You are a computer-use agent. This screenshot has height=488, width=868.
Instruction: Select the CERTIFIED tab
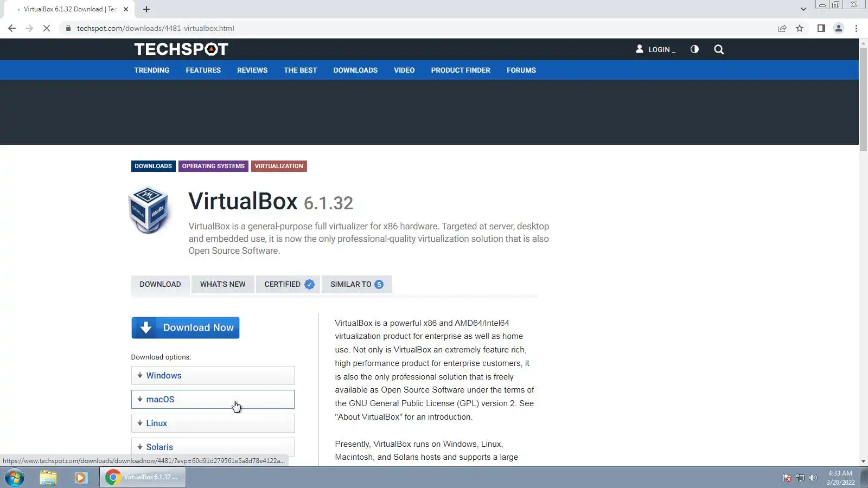(288, 284)
